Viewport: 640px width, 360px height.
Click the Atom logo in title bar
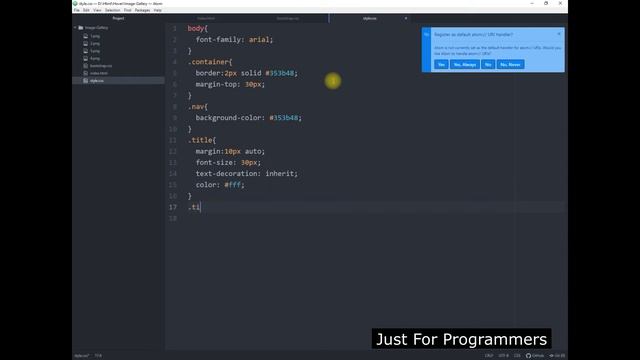pos(76,3)
